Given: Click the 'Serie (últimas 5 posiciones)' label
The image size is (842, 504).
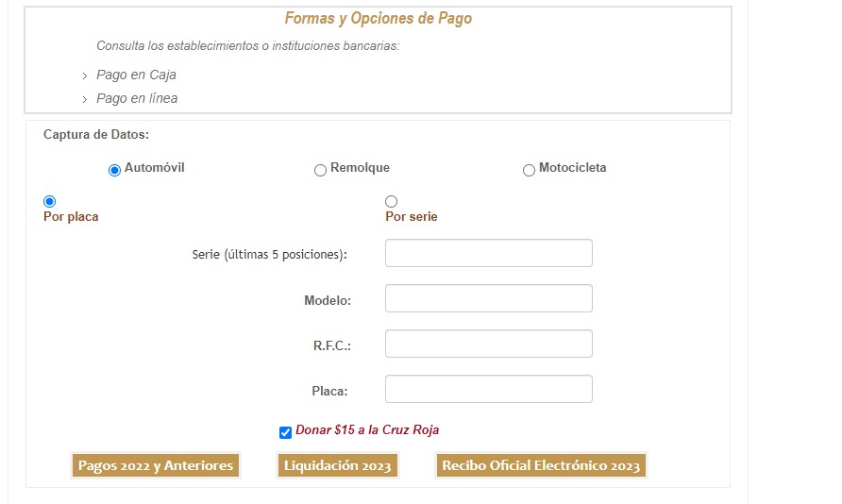Looking at the screenshot, I should [269, 254].
